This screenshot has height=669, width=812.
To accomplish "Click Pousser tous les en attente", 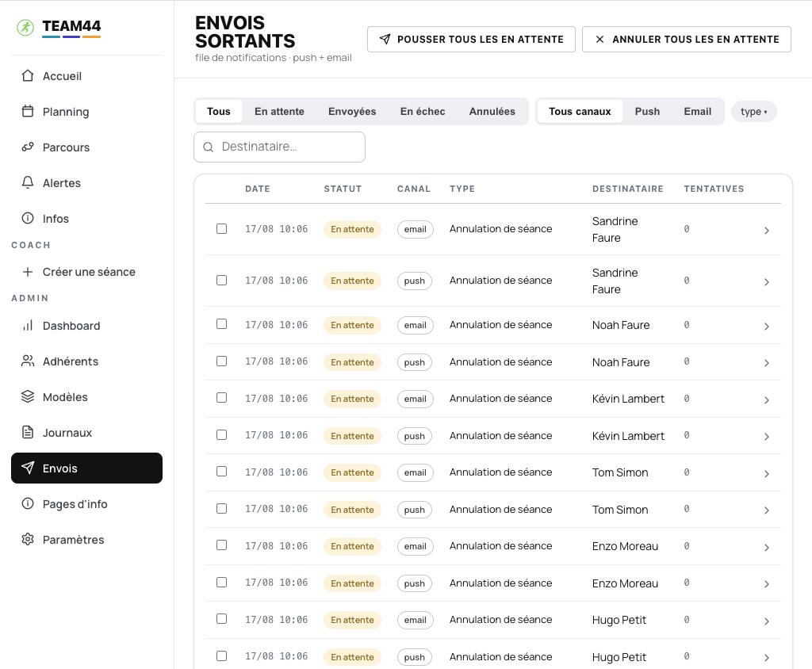I will [x=471, y=40].
